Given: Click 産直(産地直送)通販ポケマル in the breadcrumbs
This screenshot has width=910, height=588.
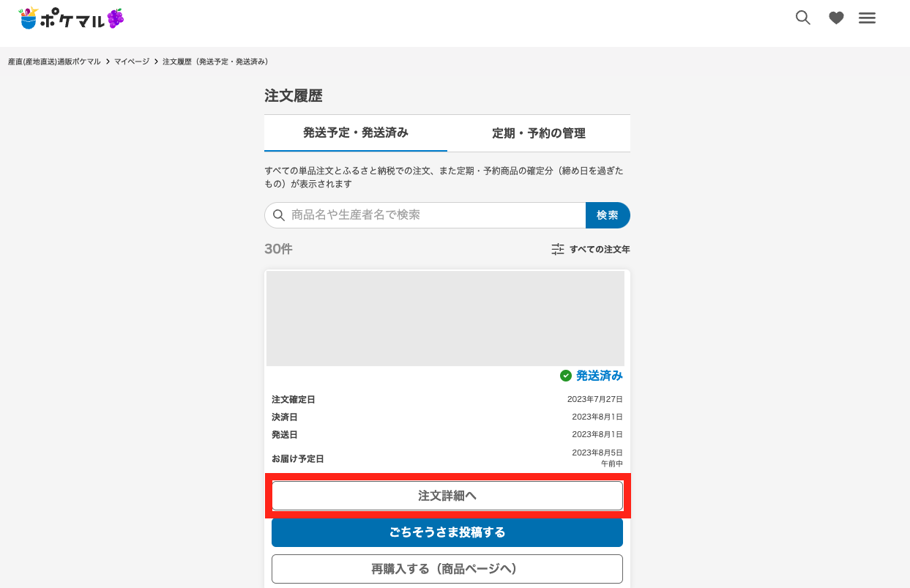Looking at the screenshot, I should (53, 62).
